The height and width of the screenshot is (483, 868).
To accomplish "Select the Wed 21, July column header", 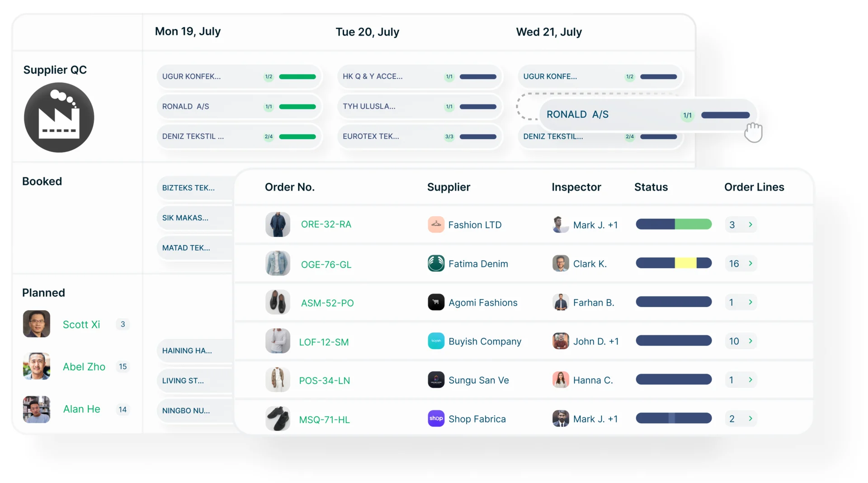I will point(549,32).
